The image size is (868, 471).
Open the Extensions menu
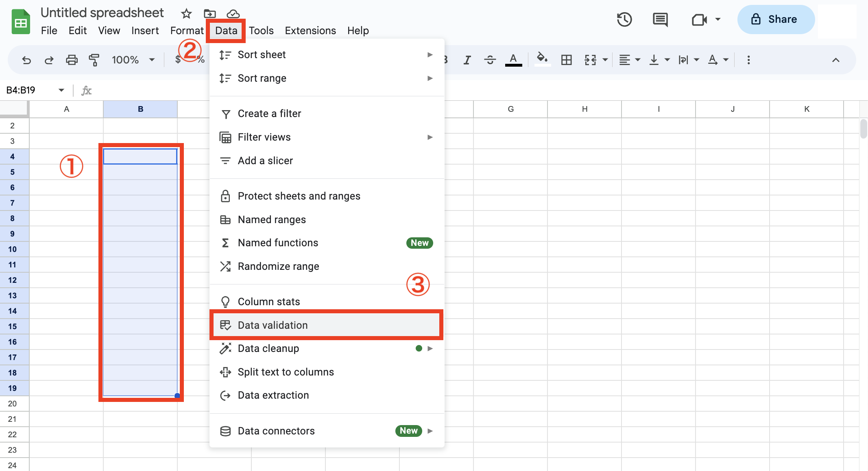[x=310, y=30]
